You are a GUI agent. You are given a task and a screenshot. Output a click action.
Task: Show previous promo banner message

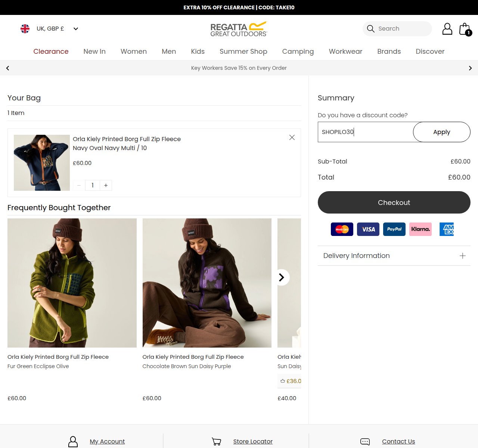[7, 68]
